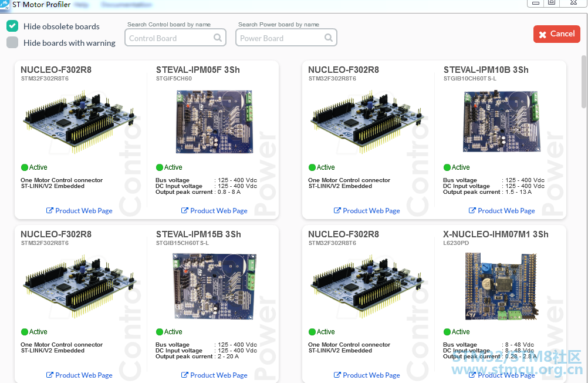
Task: Select STEVAL-IPM05F 3Sh power board image
Action: [x=215, y=121]
